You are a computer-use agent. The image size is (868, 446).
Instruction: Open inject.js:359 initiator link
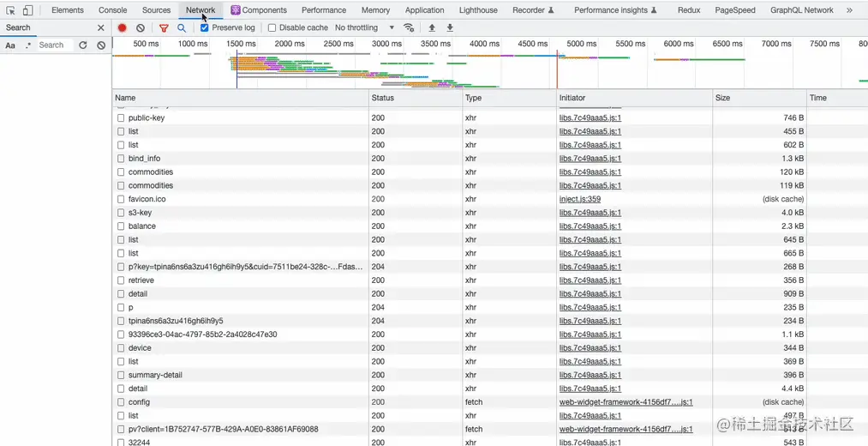coord(580,199)
